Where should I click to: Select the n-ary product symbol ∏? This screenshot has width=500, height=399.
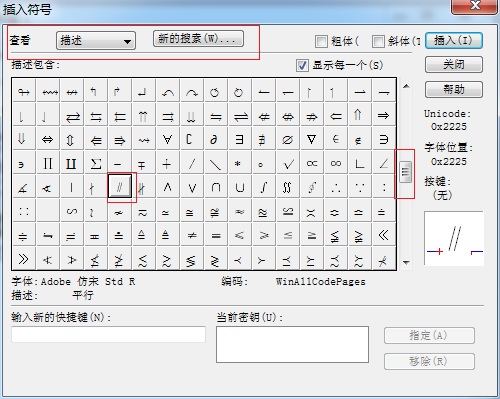click(x=47, y=163)
